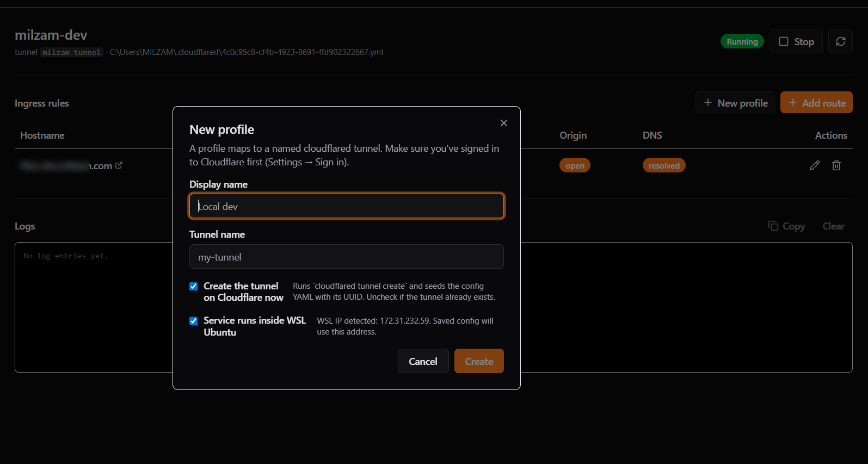Open New profile button in header
This screenshot has height=464, width=868.
[735, 103]
